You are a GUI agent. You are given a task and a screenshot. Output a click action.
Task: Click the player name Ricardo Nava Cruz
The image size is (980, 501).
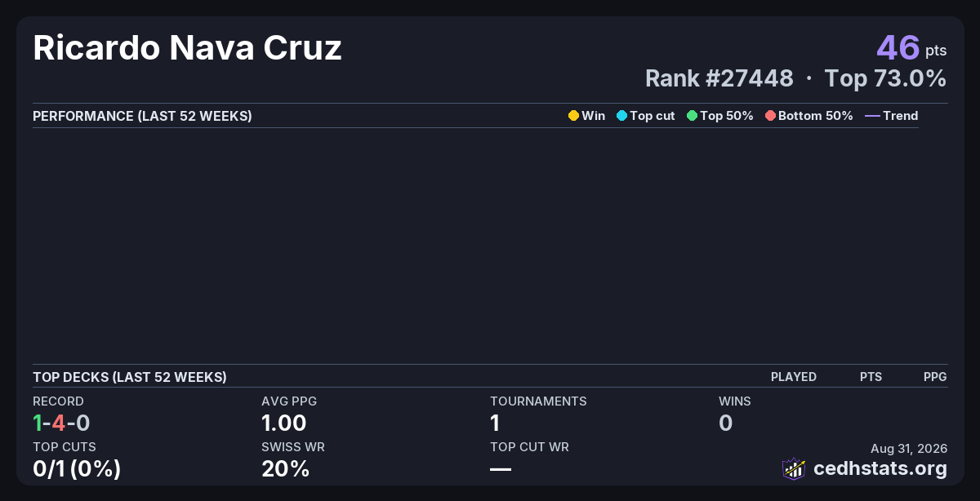(187, 48)
